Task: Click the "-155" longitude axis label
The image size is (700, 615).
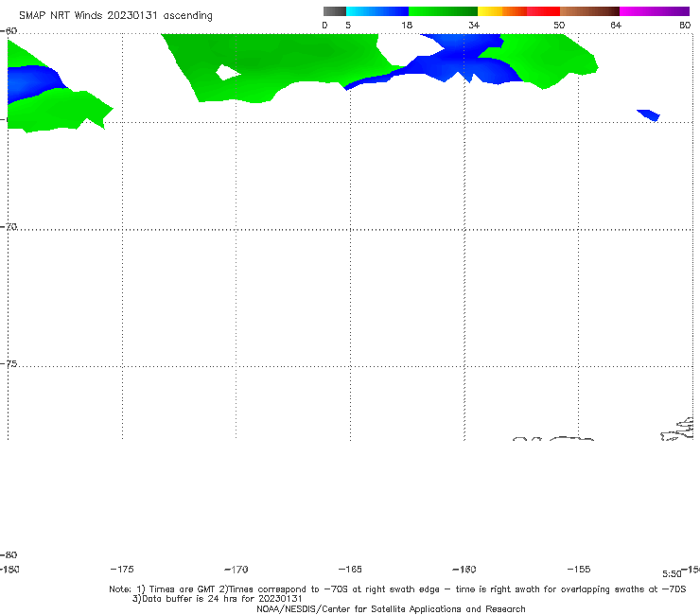Action: 579,569
